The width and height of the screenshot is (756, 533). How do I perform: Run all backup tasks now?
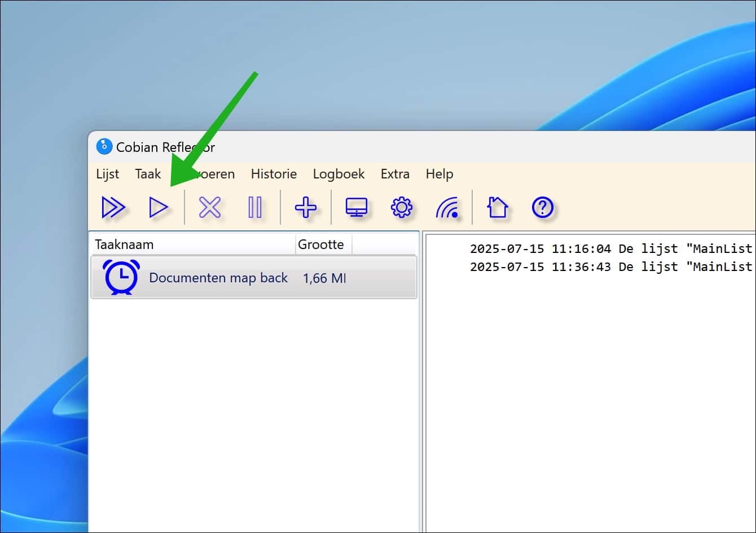point(113,207)
